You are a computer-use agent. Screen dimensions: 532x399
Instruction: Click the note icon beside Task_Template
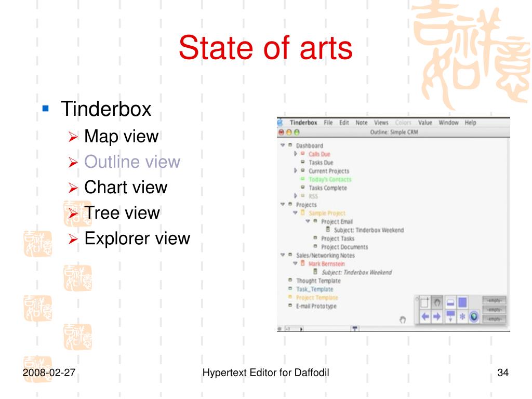(290, 289)
